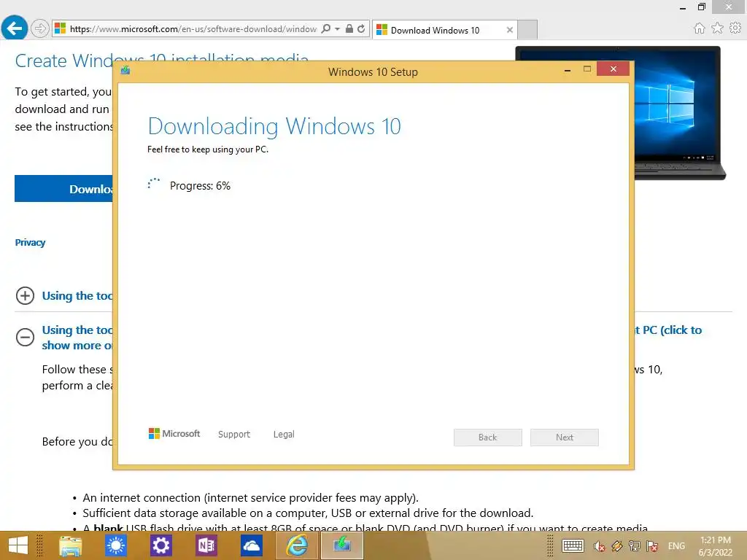Screen dimensions: 747x560
Task: Click the Next button in setup
Action: [565, 437]
